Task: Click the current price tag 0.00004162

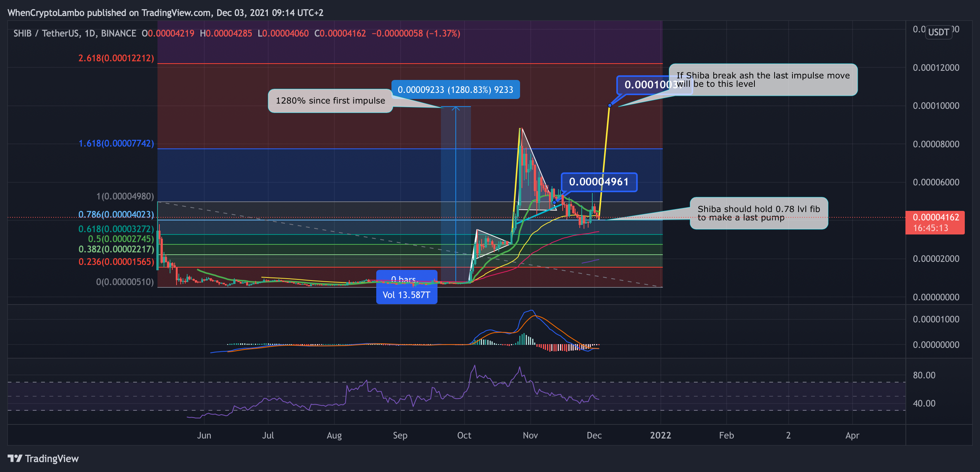Action: [x=935, y=223]
